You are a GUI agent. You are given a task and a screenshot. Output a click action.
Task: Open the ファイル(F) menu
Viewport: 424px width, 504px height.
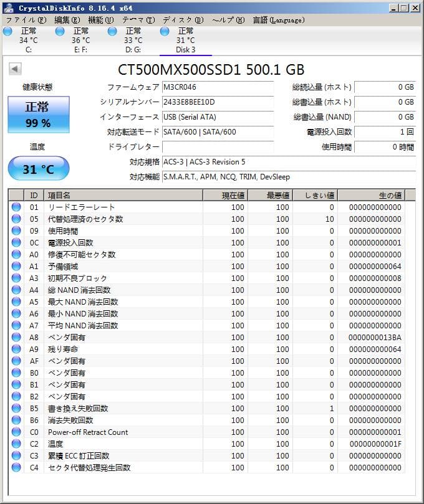point(26,21)
